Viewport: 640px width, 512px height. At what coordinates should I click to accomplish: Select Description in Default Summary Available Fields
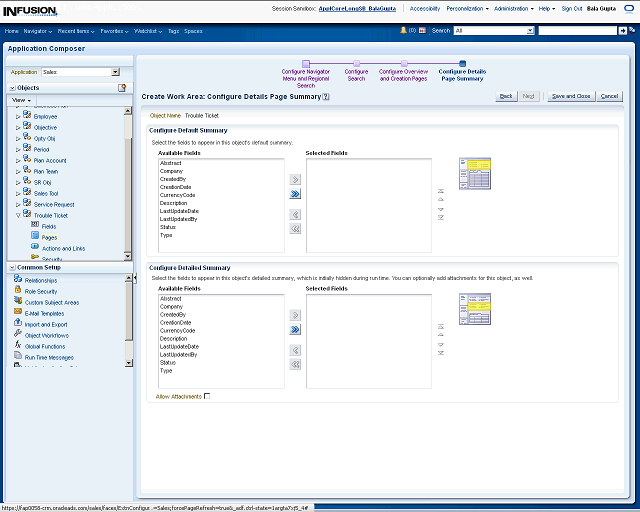click(x=173, y=203)
